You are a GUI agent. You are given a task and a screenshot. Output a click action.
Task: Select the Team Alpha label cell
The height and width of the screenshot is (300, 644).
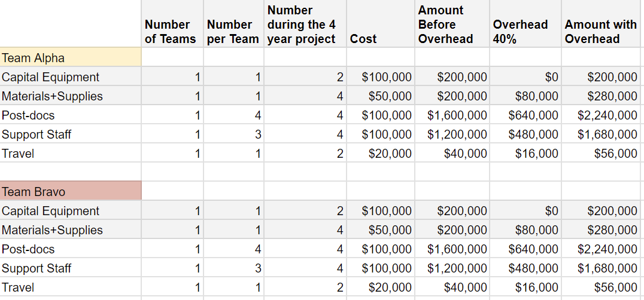[71, 58]
